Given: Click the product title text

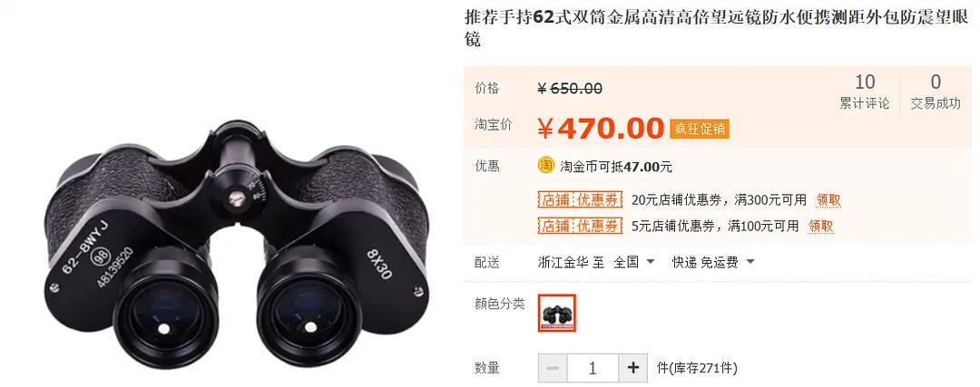Looking at the screenshot, I should point(718,28).
